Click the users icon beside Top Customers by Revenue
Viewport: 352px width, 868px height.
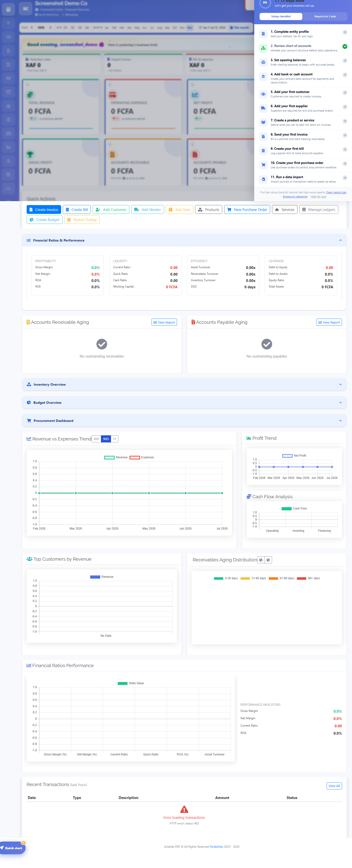click(x=30, y=559)
